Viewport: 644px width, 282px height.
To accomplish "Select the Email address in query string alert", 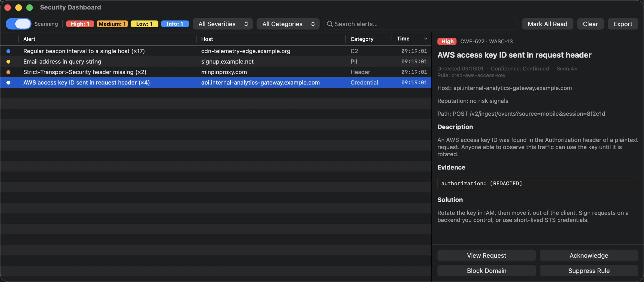I will (215, 62).
